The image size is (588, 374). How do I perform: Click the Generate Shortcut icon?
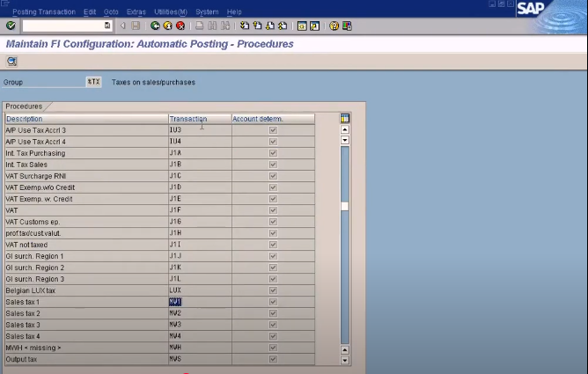click(x=314, y=26)
